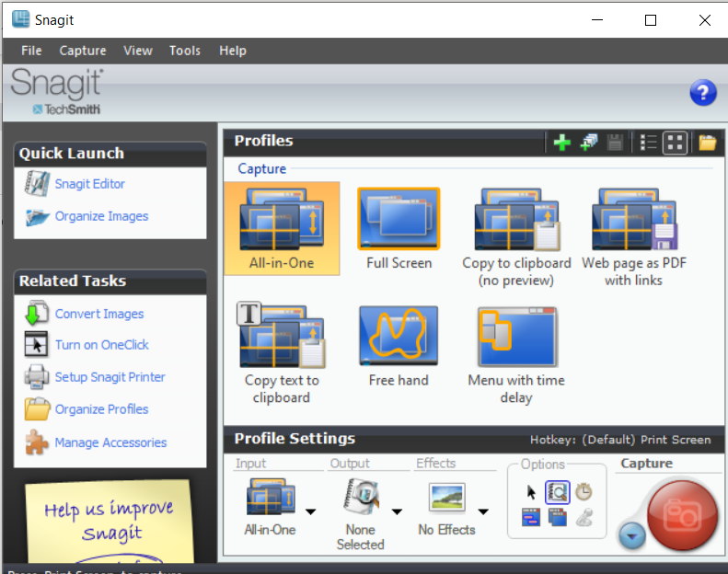The image size is (728, 574).
Task: Open the new profile wizard stacked-pages icon
Action: point(589,143)
